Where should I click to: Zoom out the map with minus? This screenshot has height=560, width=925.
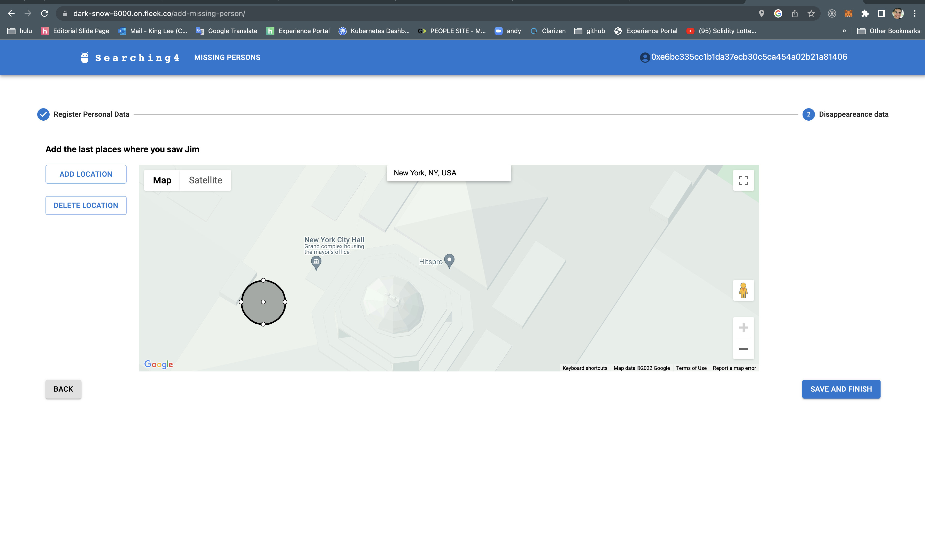coord(743,349)
